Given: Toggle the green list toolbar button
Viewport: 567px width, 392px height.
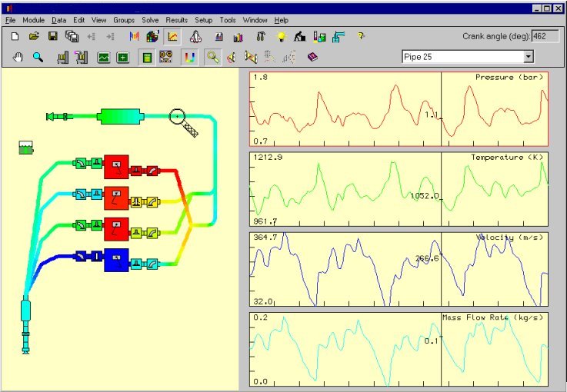Looking at the screenshot, I should point(146,57).
